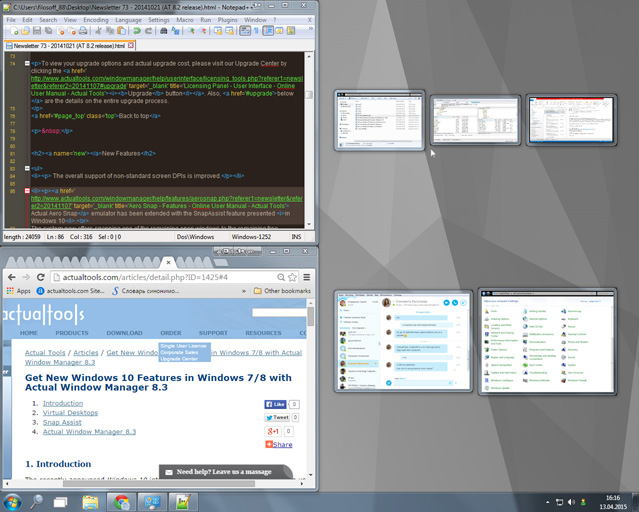
Task: Open the Snap Assist contents link
Action: 62,422
